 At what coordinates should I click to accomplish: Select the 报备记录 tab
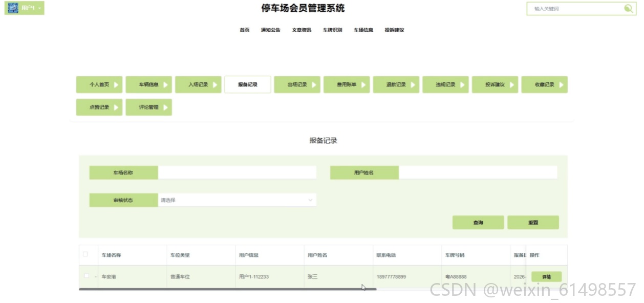click(248, 85)
